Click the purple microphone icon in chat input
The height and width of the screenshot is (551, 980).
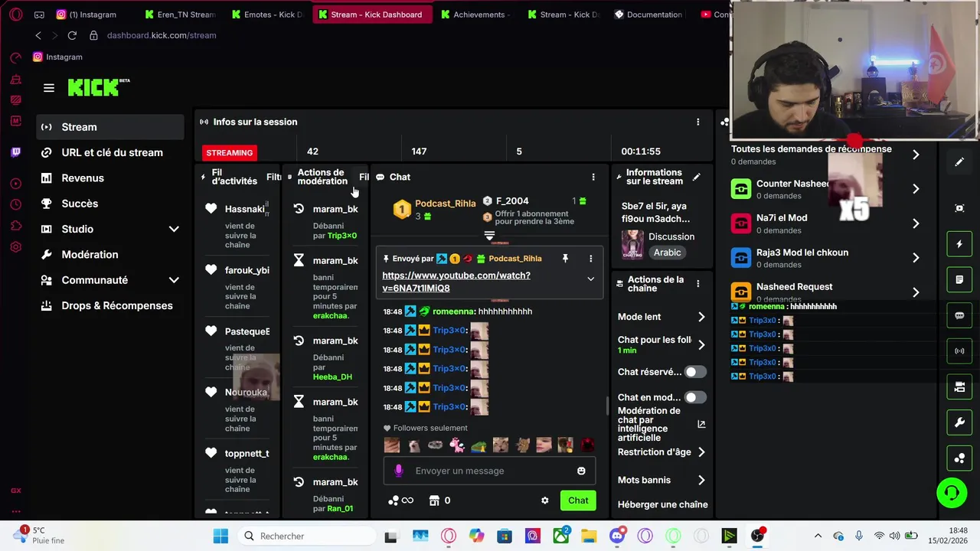398,471
